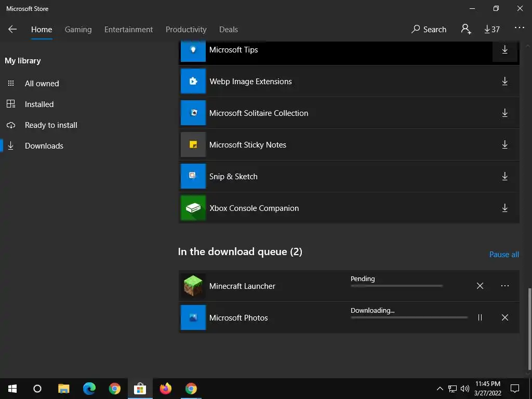Cancel the Minecraft Launcher download

pyautogui.click(x=480, y=286)
